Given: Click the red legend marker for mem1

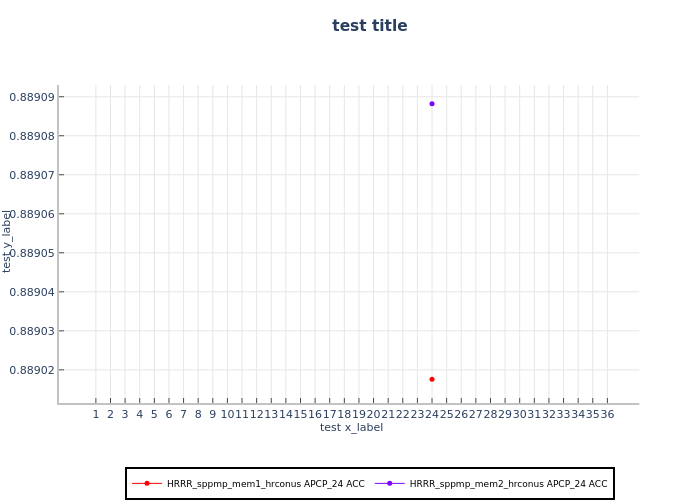Looking at the screenshot, I should tap(147, 484).
